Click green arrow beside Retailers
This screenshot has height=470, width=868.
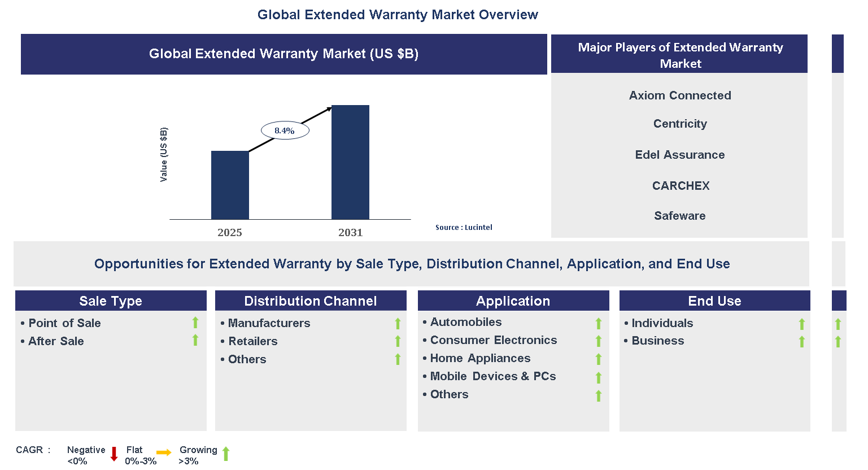coord(398,341)
